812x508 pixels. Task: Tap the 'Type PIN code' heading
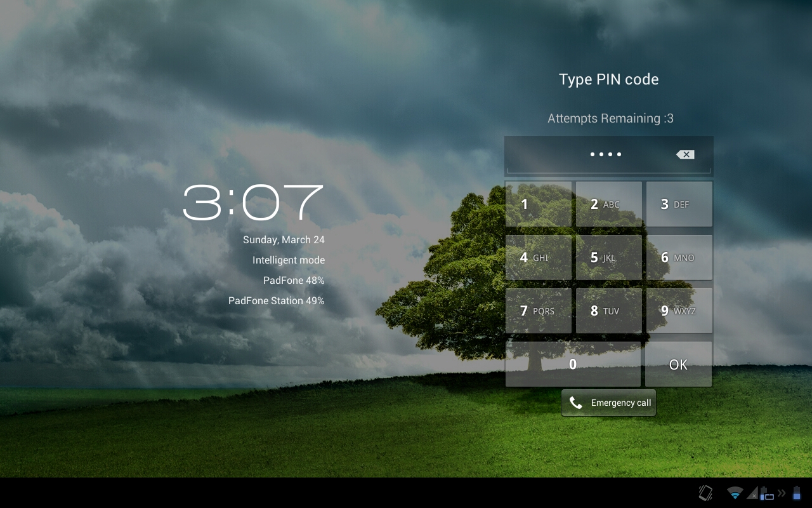pyautogui.click(x=609, y=79)
